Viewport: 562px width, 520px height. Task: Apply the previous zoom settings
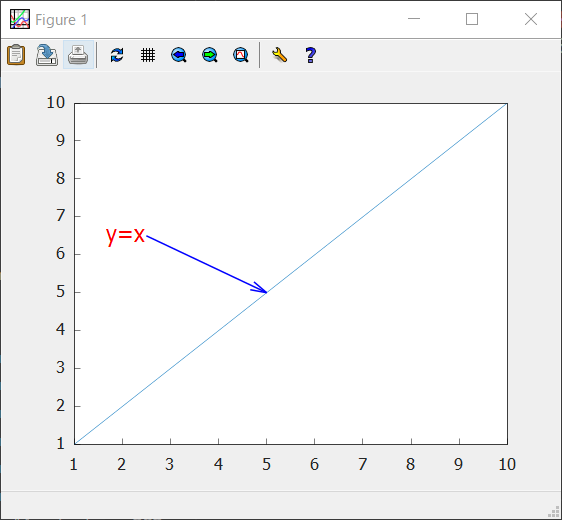click(179, 55)
